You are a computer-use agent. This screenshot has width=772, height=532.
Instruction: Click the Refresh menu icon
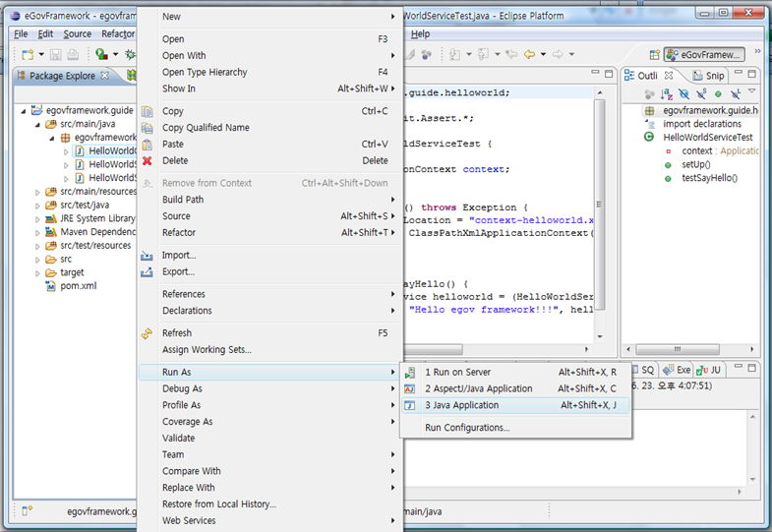point(148,333)
